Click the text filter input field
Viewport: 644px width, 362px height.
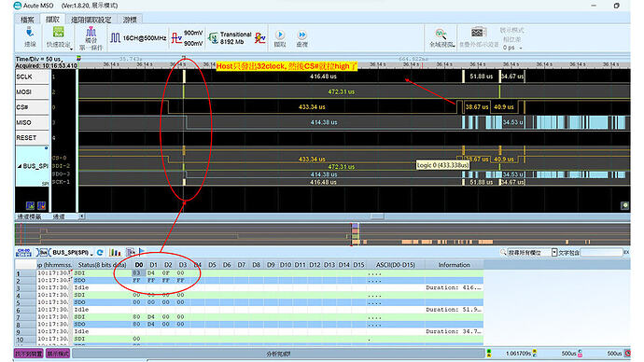click(602, 253)
